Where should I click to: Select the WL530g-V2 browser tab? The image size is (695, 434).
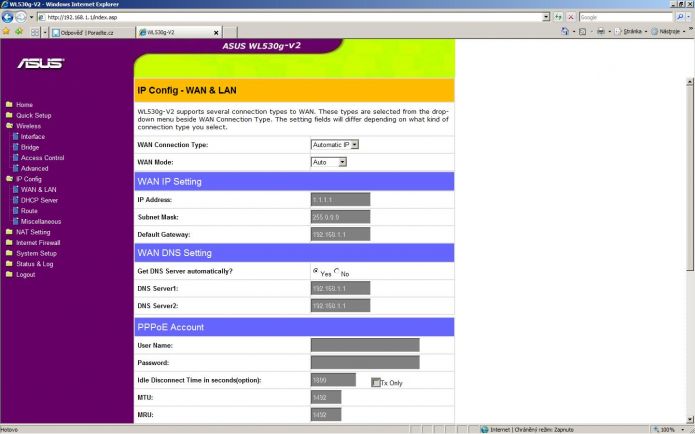176,32
